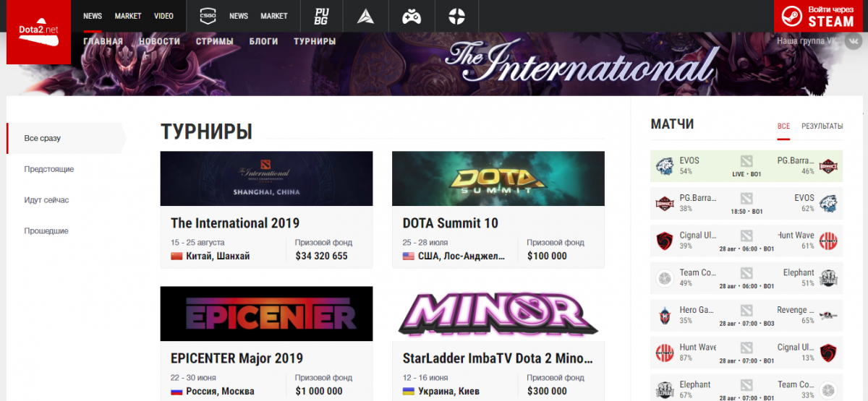868x401 pixels.
Task: Click the Russia flag under EPICENTER Major 2019
Action: click(x=176, y=392)
